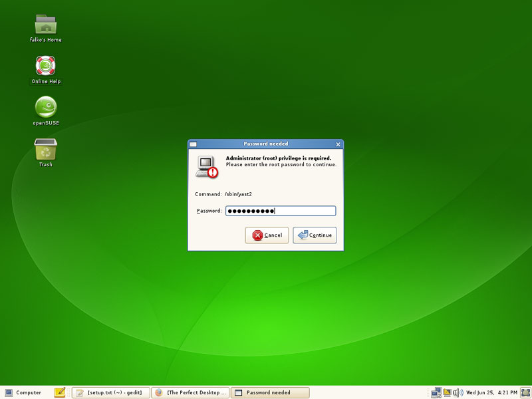Click the /sbin/yast2 command text
Viewport: 532px width, 399px height.
click(238, 194)
